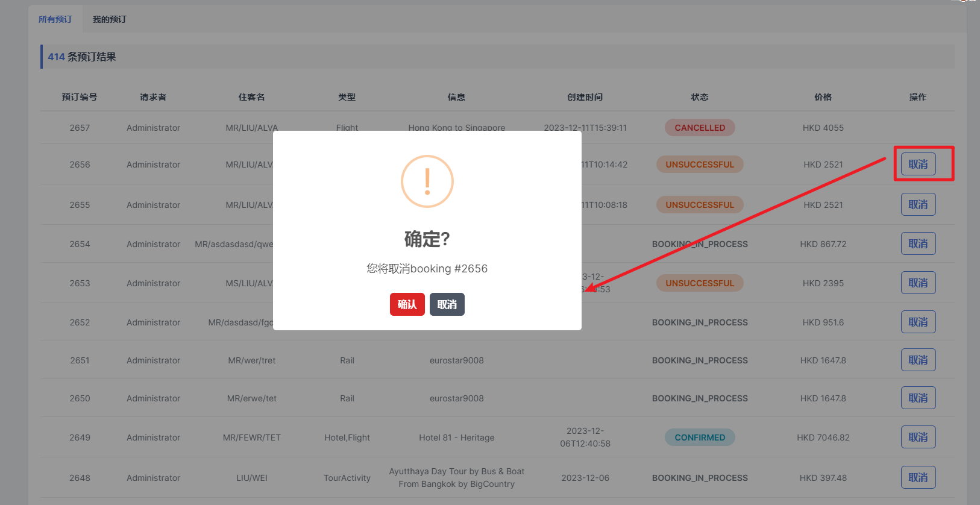Click the CANCELLED status badge

pos(699,128)
